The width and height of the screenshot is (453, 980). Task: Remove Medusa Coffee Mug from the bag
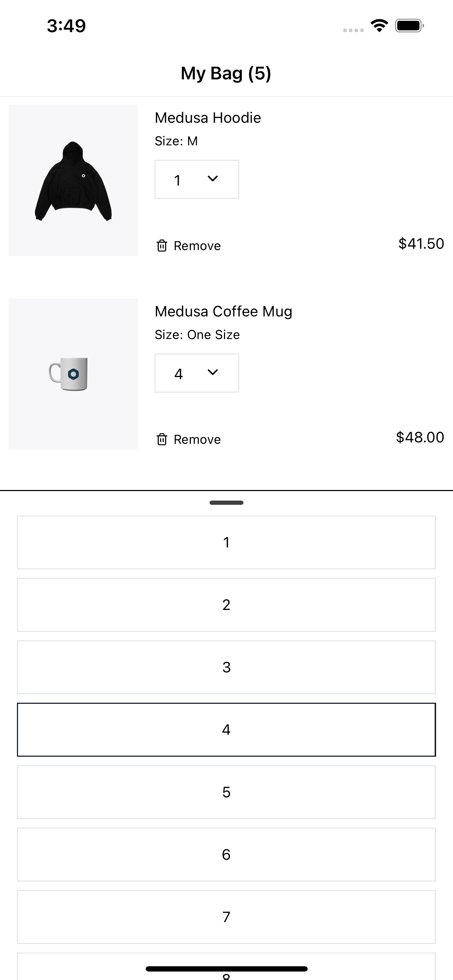(197, 440)
